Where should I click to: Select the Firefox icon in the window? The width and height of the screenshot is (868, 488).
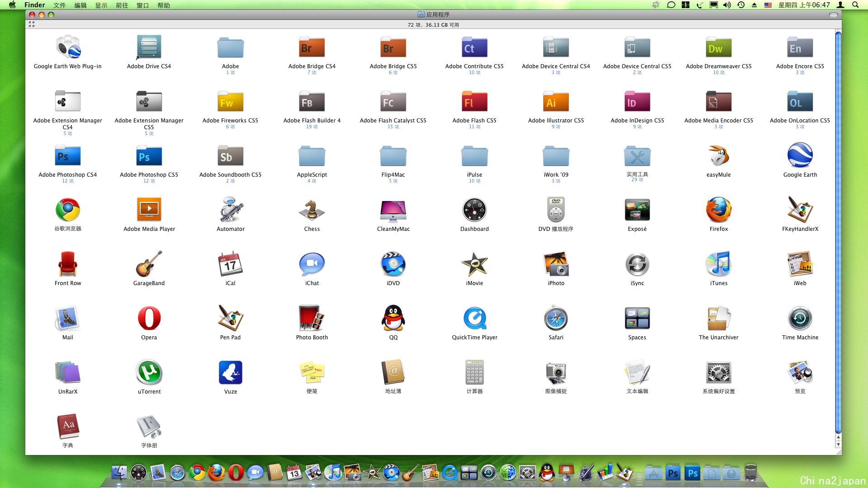click(x=719, y=210)
